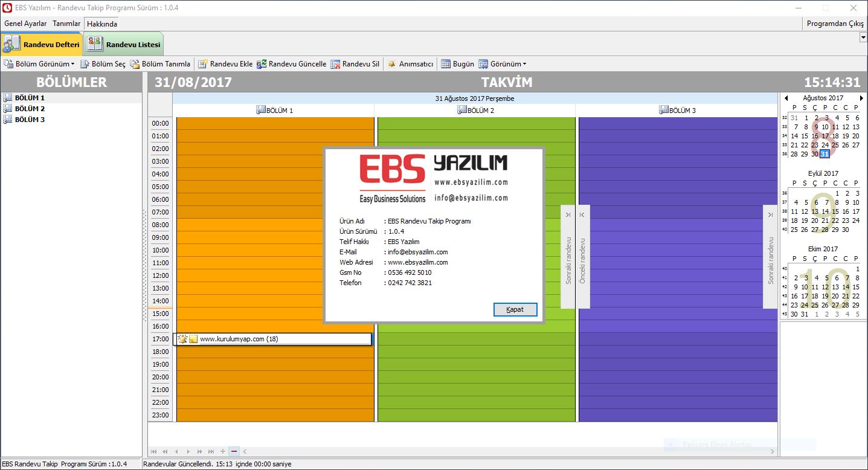Go to previous month in mini calendar
Image resolution: width=868 pixels, height=470 pixels.
(x=786, y=98)
